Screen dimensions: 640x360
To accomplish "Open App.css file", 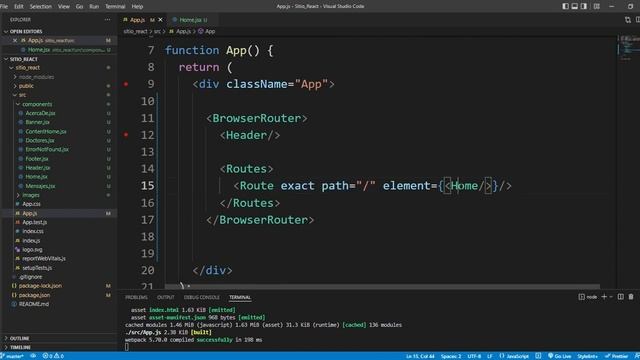I will pos(31,204).
